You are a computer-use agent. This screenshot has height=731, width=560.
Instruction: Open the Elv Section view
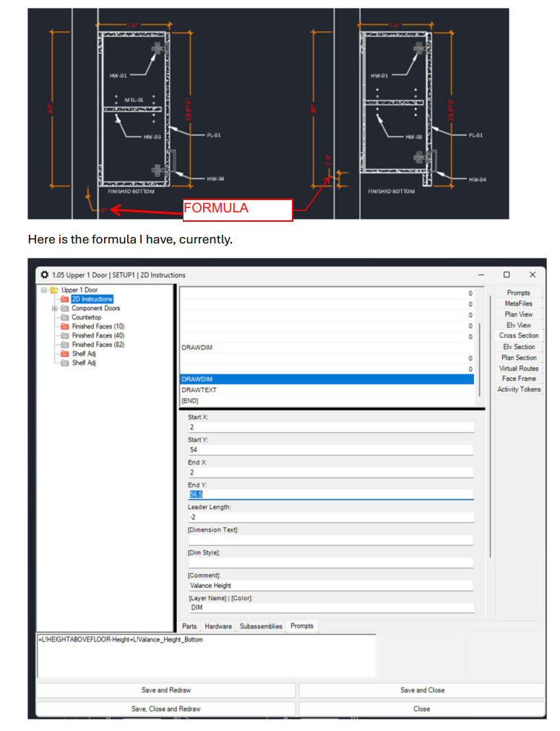[x=519, y=347]
